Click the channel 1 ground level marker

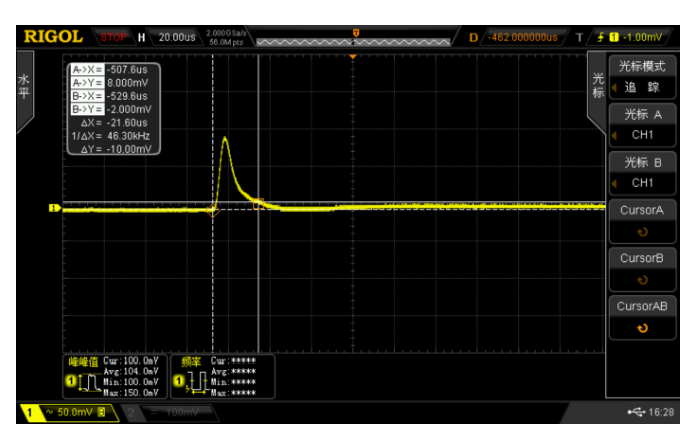[x=54, y=208]
